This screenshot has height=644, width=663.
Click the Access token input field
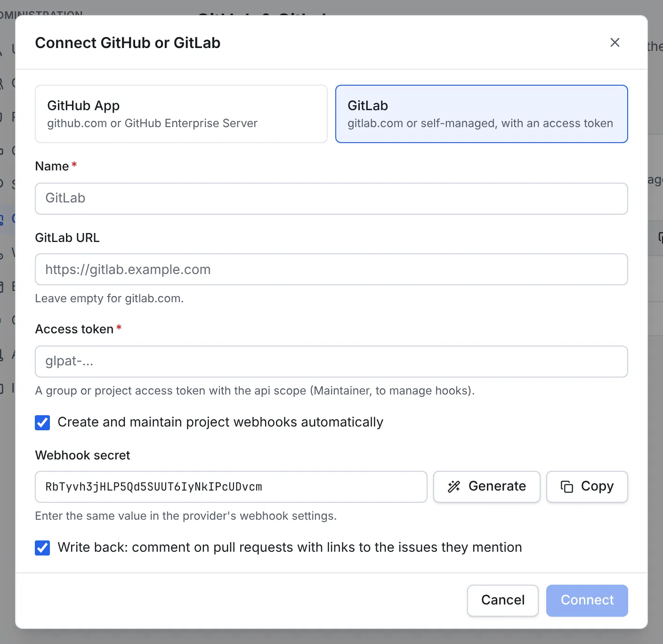click(331, 362)
